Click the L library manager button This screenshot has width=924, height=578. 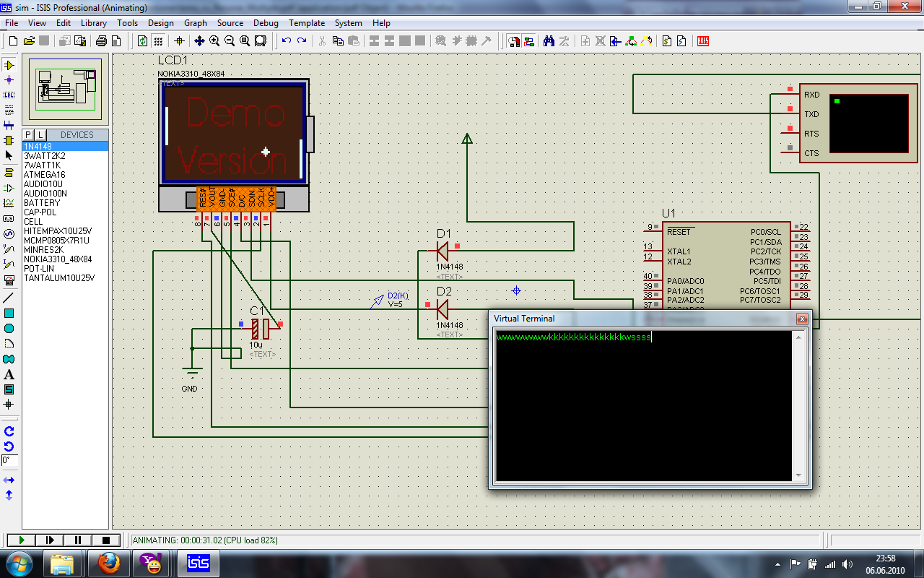point(40,135)
